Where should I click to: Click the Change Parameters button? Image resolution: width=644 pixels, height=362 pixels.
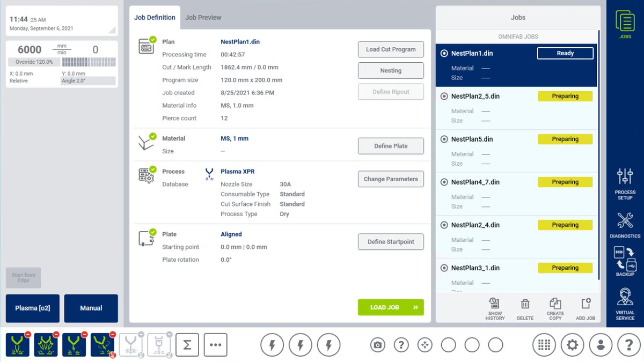tap(391, 179)
